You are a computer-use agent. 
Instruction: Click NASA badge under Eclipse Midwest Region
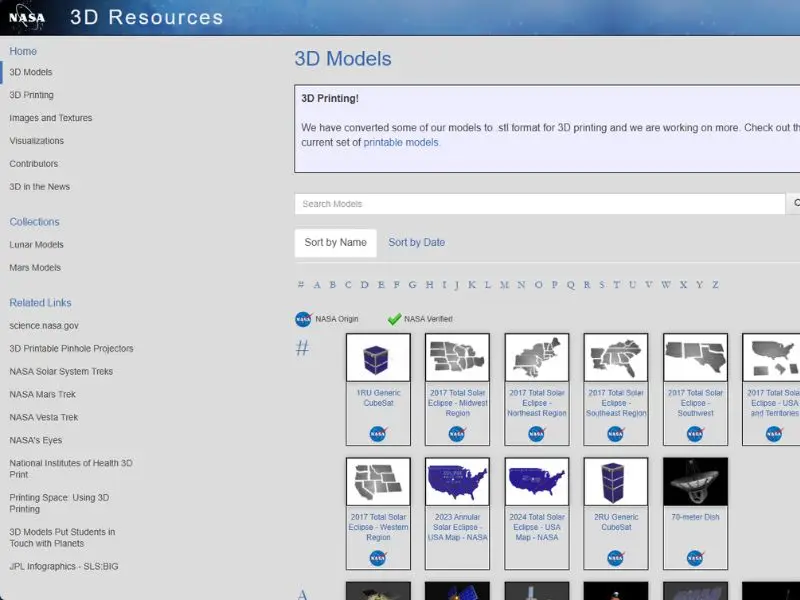click(x=457, y=434)
